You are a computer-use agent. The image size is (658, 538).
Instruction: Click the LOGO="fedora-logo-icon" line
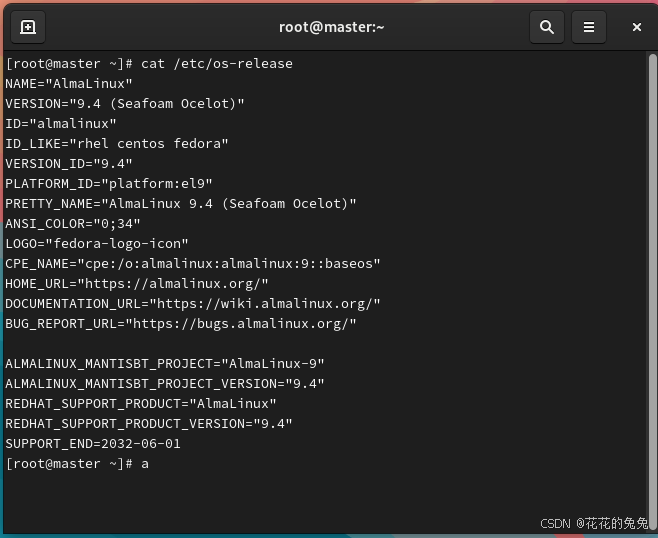97,244
